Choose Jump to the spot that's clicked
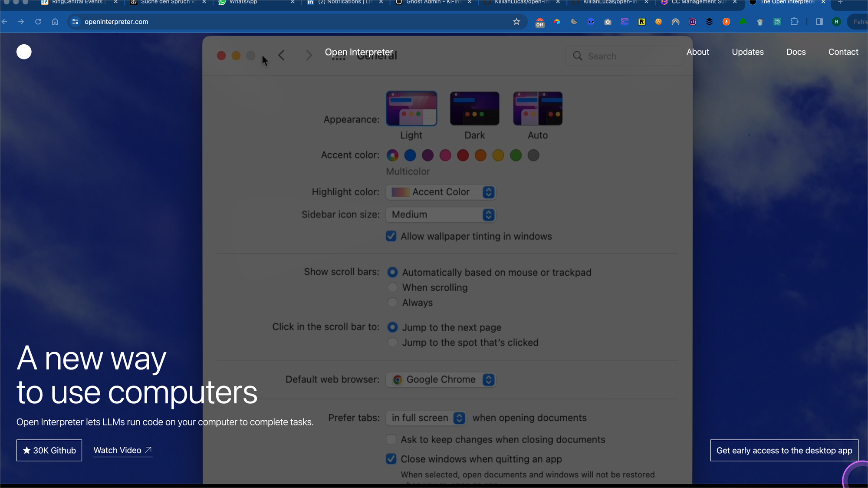 click(392, 342)
